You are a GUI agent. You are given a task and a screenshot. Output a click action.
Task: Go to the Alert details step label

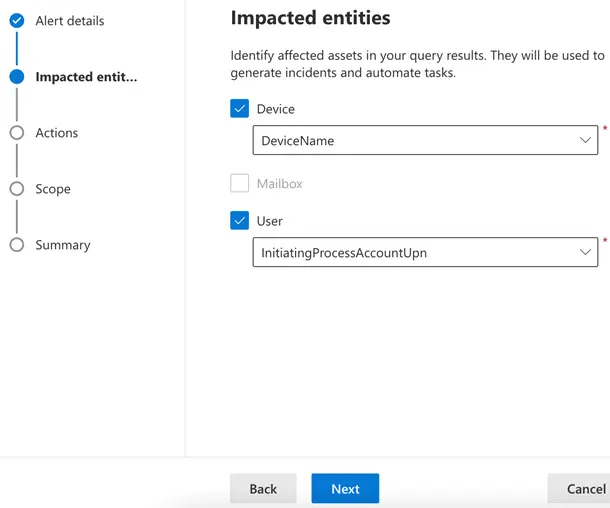coord(69,21)
